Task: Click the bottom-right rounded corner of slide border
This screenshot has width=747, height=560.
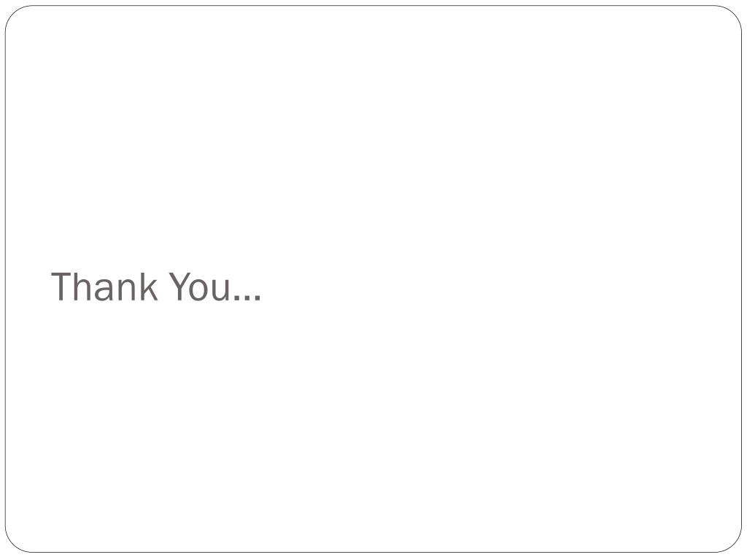Action: (x=733, y=544)
